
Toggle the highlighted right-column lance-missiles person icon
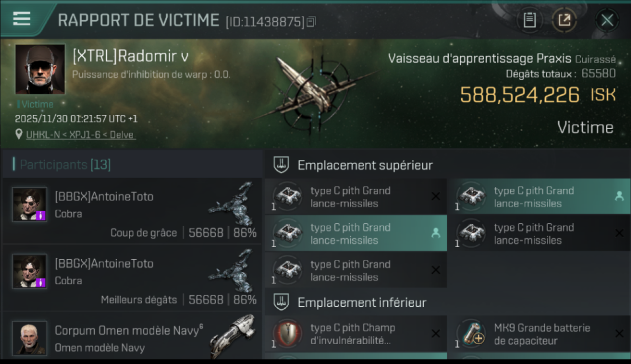coord(619,196)
